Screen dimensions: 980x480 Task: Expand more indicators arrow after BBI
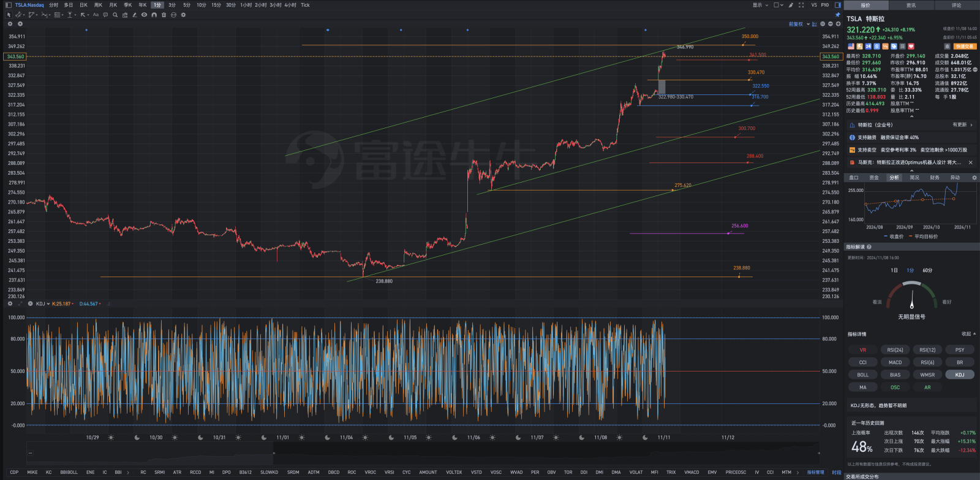(127, 473)
